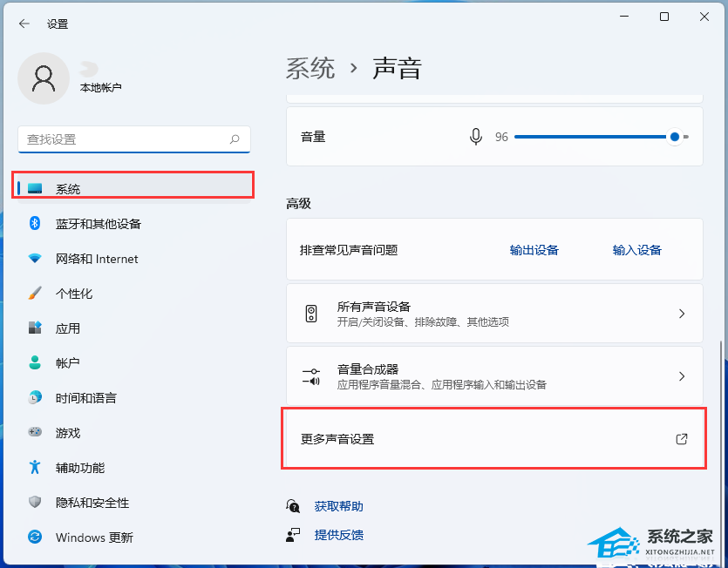Click 系统 in the breadcrumb title
This screenshot has width=728, height=568.
pyautogui.click(x=310, y=68)
